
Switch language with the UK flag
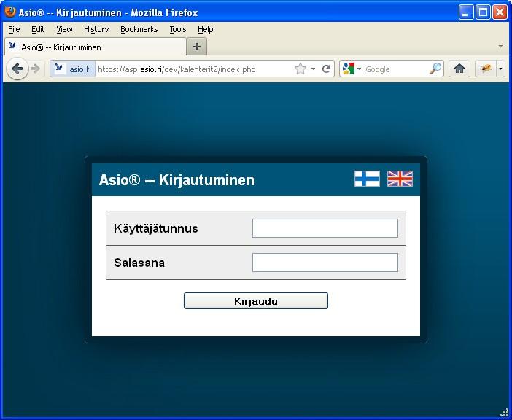400,179
